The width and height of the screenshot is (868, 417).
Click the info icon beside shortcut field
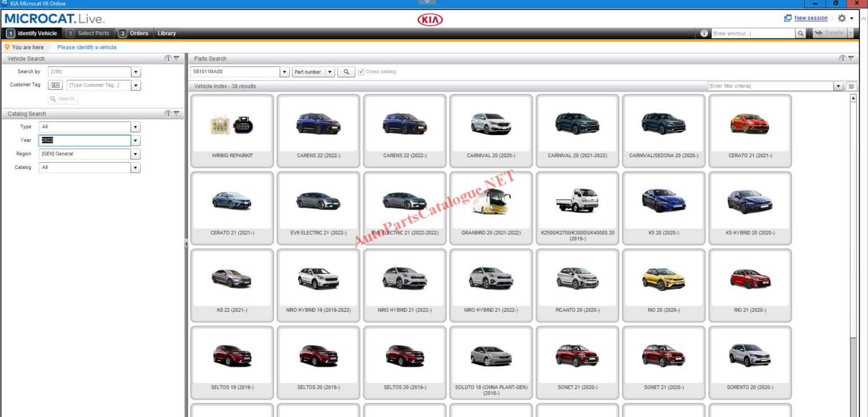[704, 33]
